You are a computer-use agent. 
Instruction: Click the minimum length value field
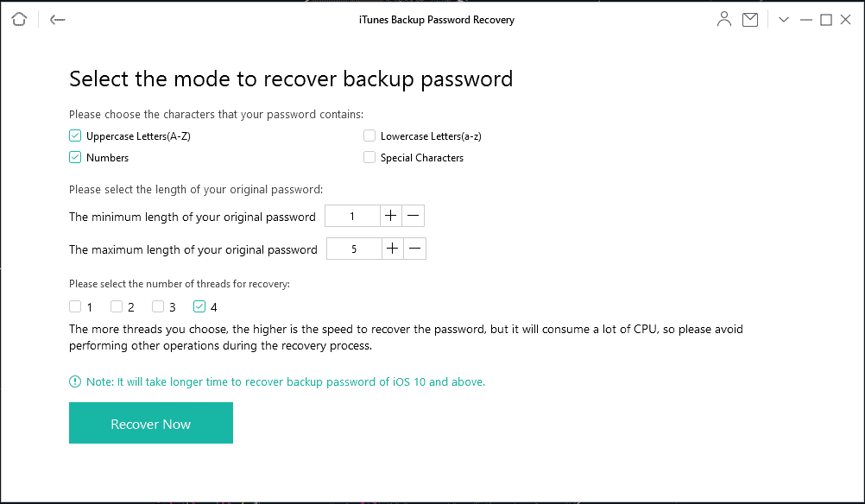pyautogui.click(x=352, y=216)
